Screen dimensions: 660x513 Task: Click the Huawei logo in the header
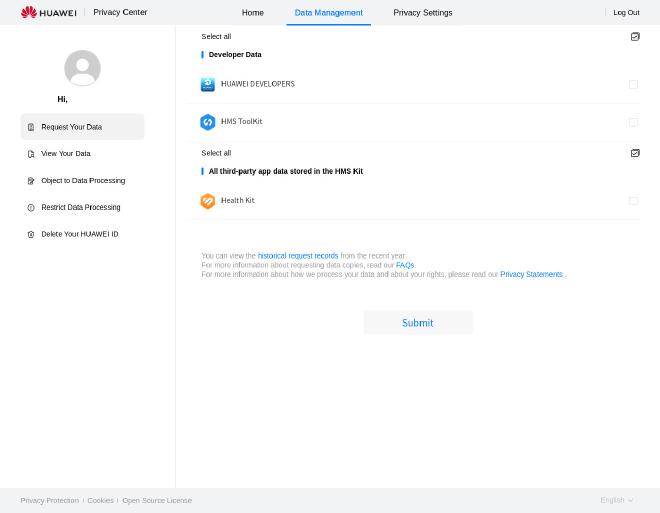(48, 12)
